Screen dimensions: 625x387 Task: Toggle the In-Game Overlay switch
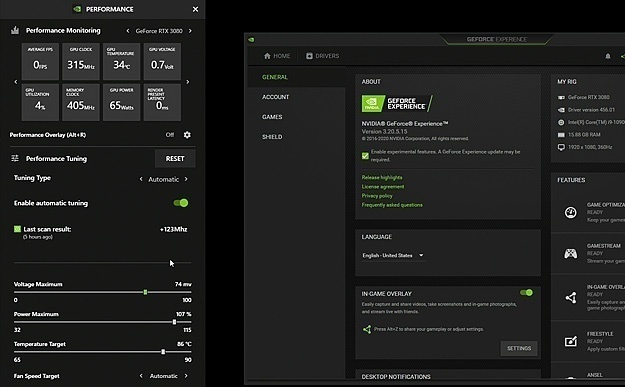tap(527, 293)
